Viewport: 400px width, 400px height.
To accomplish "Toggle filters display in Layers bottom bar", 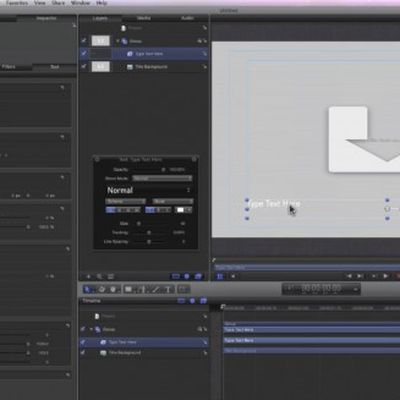I will (198, 276).
